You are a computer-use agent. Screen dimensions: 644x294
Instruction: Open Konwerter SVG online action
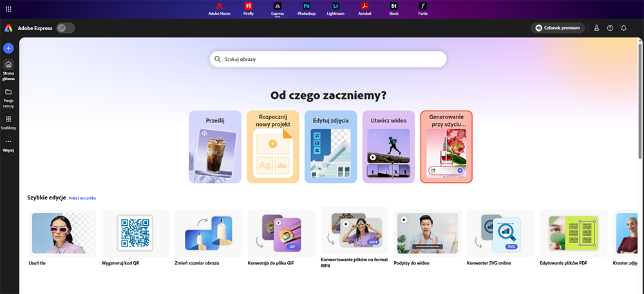[x=500, y=233]
